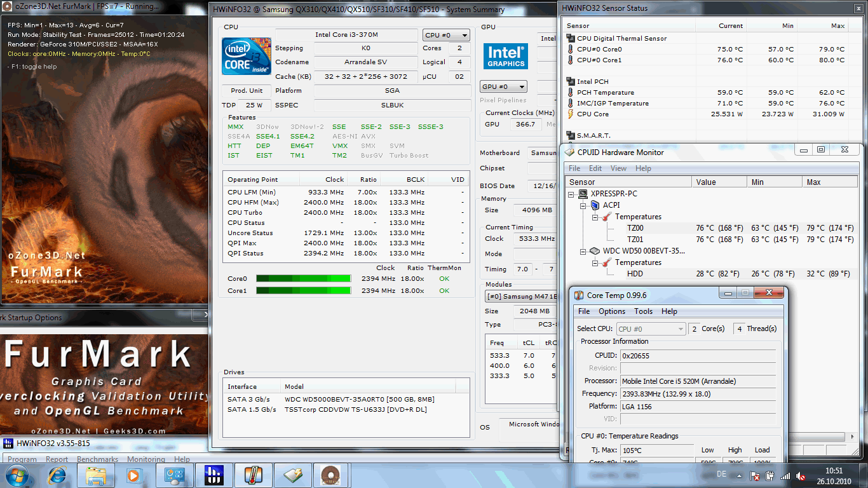This screenshot has width=868, height=488.
Task: Click ACPI chip icon in tree
Action: pyautogui.click(x=595, y=205)
